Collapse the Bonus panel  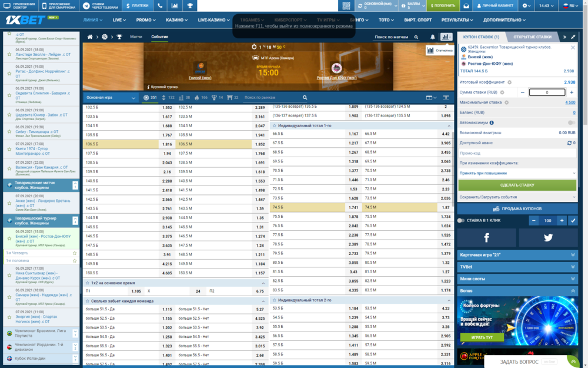click(x=517, y=291)
